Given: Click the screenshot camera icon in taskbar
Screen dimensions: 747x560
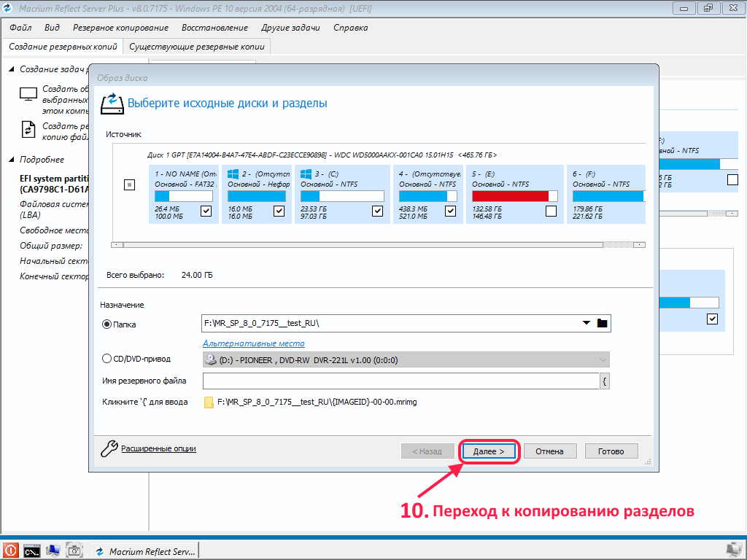Looking at the screenshot, I should tap(74, 551).
